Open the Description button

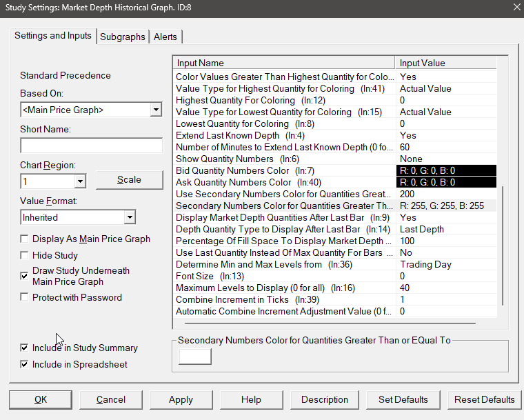[325, 399]
